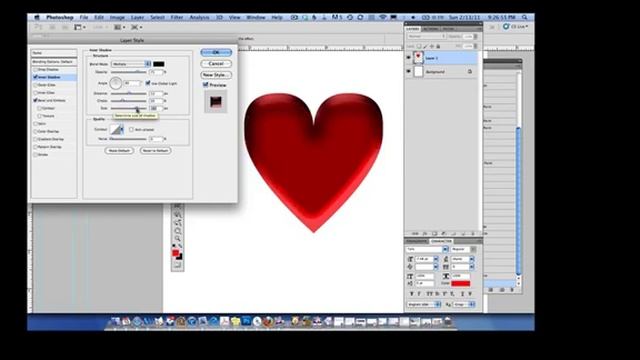Image resolution: width=640 pixels, height=360 pixels.
Task: Switch to the Layers panel tab
Action: pos(413,29)
